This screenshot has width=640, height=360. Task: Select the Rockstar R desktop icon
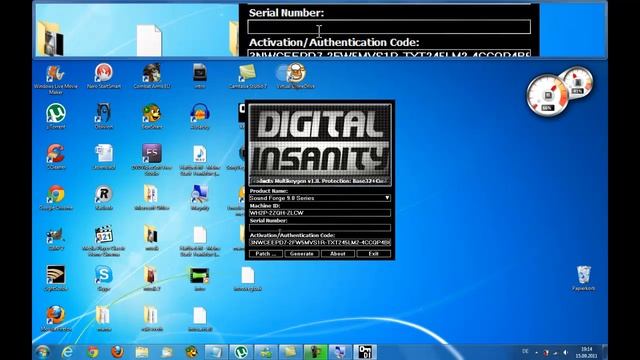click(x=104, y=198)
